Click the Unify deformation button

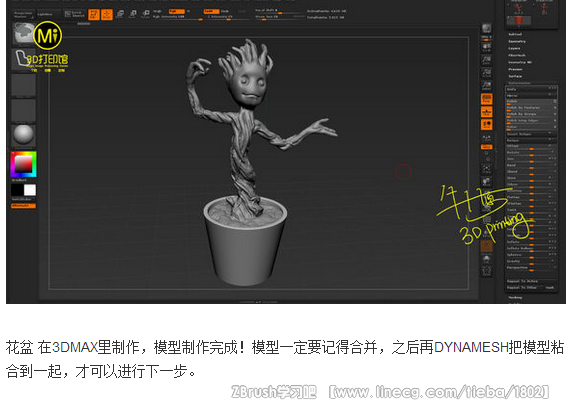(531, 89)
